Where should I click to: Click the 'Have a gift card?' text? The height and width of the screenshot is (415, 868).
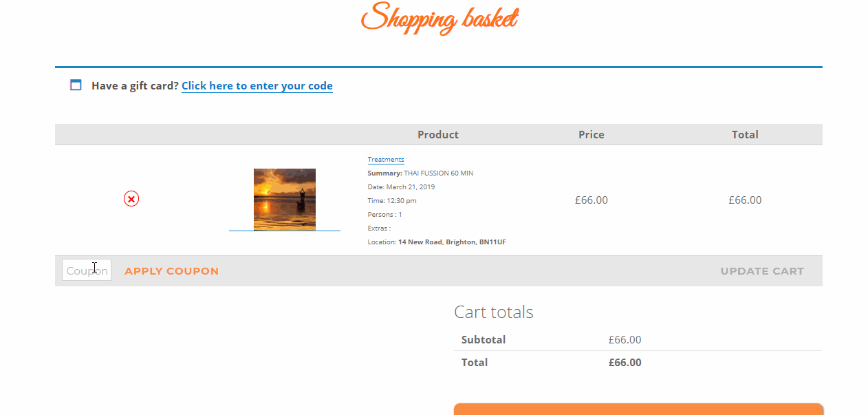[x=135, y=86]
